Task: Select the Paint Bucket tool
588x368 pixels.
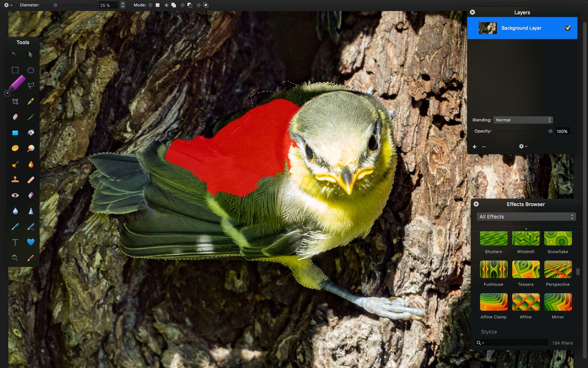Action: click(x=30, y=132)
